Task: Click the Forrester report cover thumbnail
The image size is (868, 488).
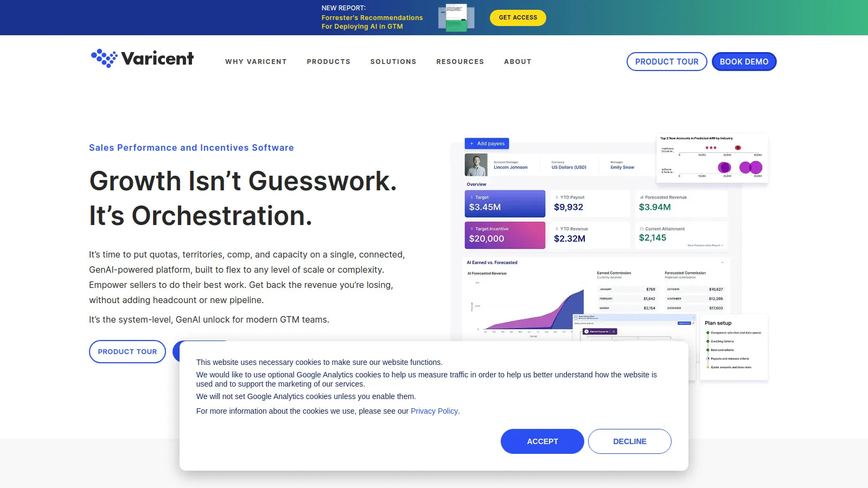Action: 456,18
